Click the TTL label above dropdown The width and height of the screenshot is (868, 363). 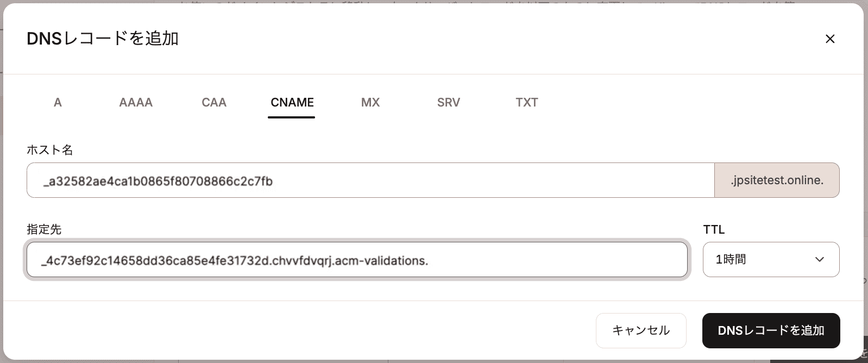(x=713, y=229)
